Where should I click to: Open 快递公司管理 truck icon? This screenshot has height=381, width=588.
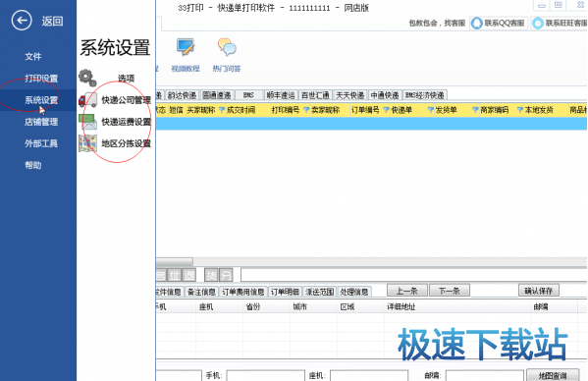(x=87, y=100)
